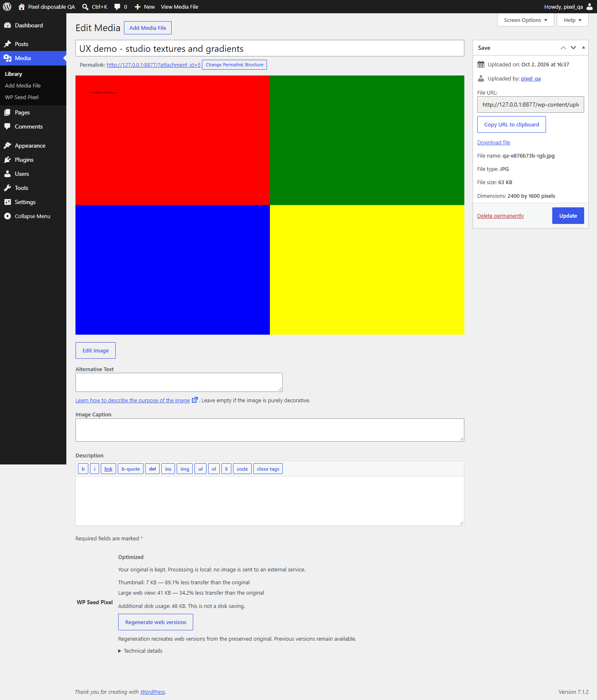This screenshot has width=597, height=700.
Task: Collapse the admin sidebar menu
Action: pyautogui.click(x=33, y=216)
